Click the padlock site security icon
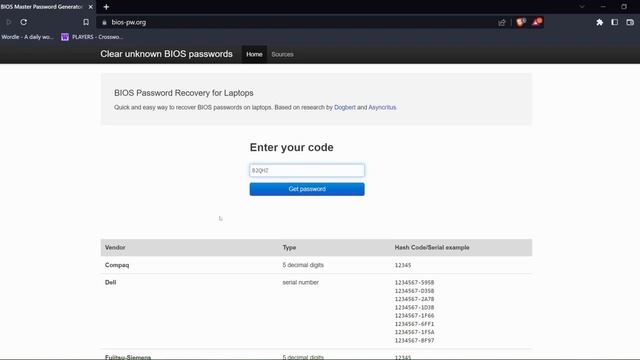The image size is (640, 360). 104,22
